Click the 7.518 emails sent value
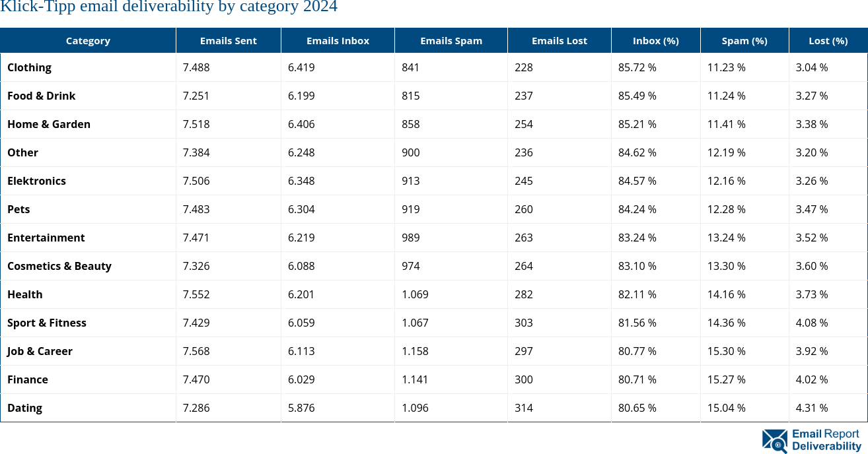Screen dimensions: 868x454 196,124
